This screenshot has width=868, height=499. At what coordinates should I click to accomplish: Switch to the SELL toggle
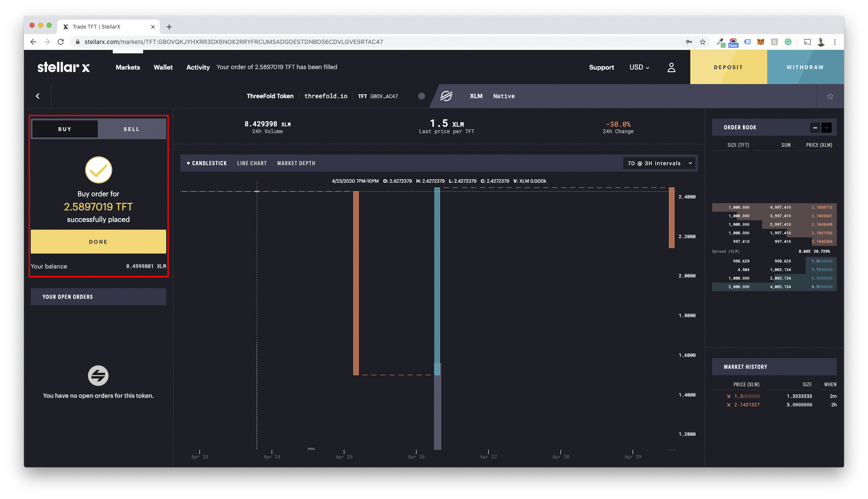tap(132, 129)
